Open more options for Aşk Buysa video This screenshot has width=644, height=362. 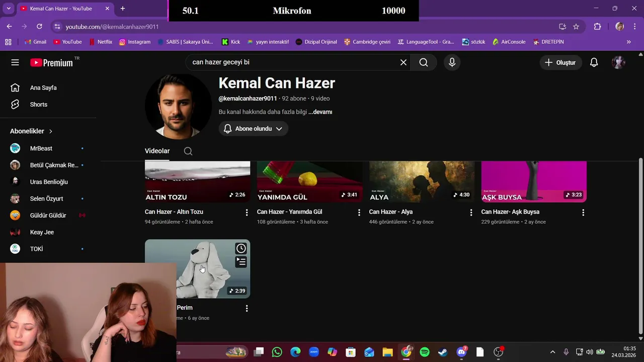pos(583,213)
